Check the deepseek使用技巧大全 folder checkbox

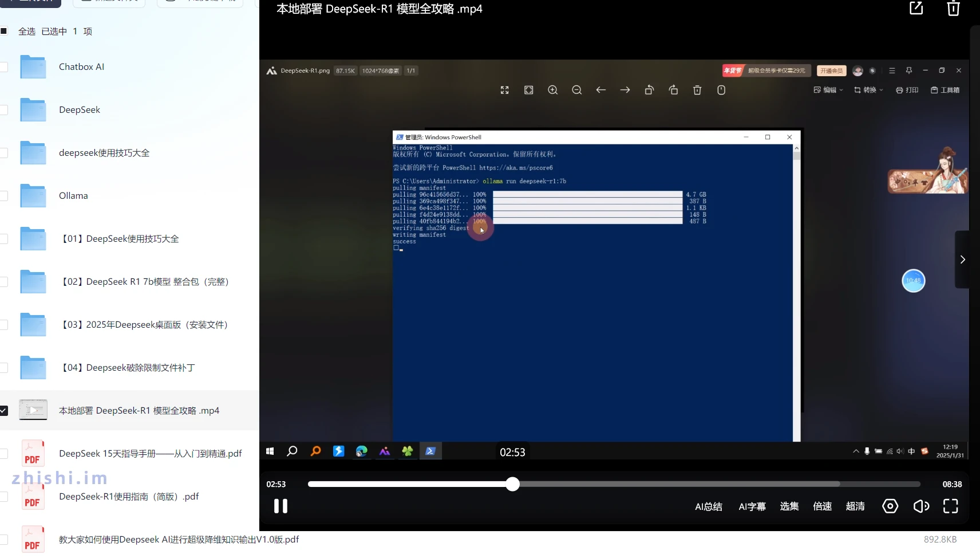[4, 153]
